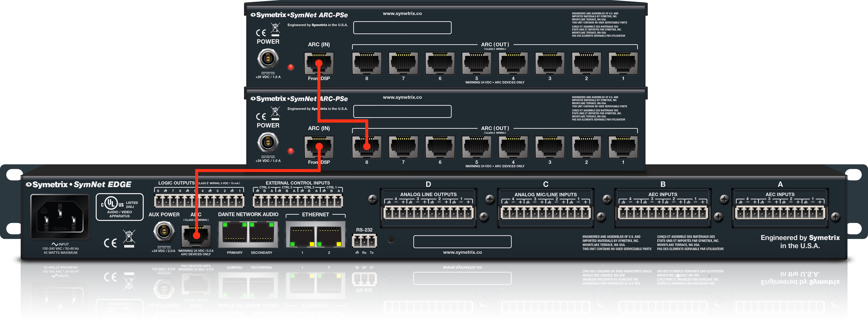This screenshot has width=868, height=320.
Task: Click ARC OUT port 2 on the lower ARC-PSe
Action: pyautogui.click(x=586, y=147)
